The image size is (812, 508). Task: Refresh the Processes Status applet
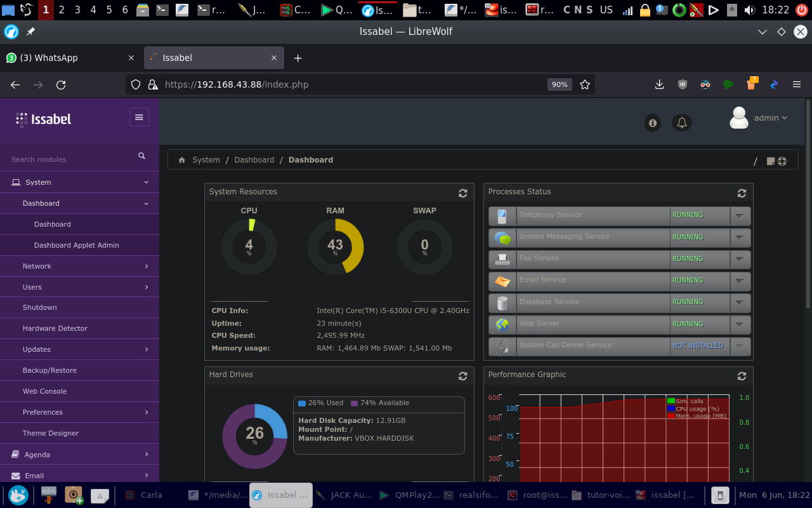(742, 193)
